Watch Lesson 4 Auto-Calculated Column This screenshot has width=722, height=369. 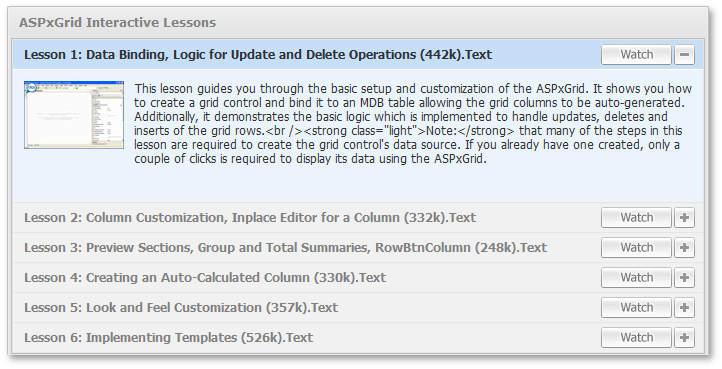tap(636, 277)
